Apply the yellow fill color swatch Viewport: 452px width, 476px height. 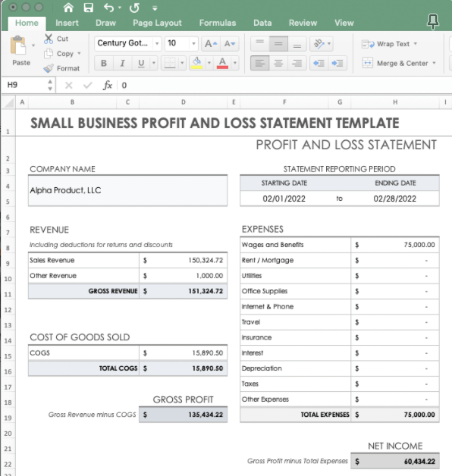[x=196, y=63]
